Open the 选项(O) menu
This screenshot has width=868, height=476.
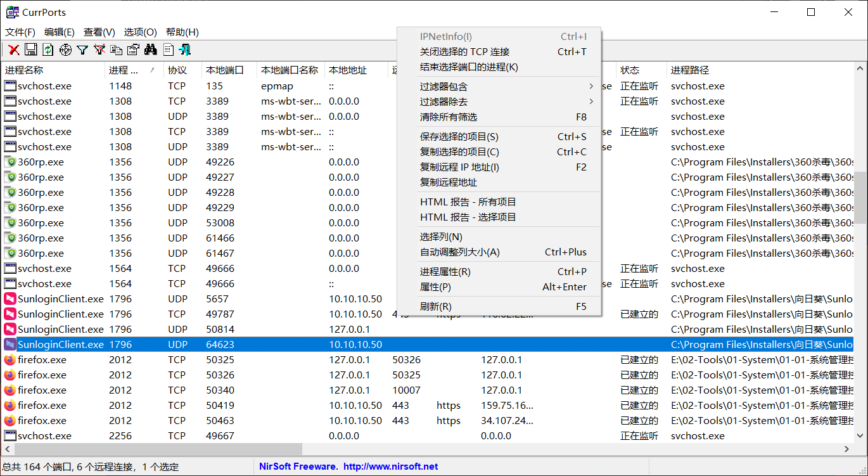[x=142, y=32]
